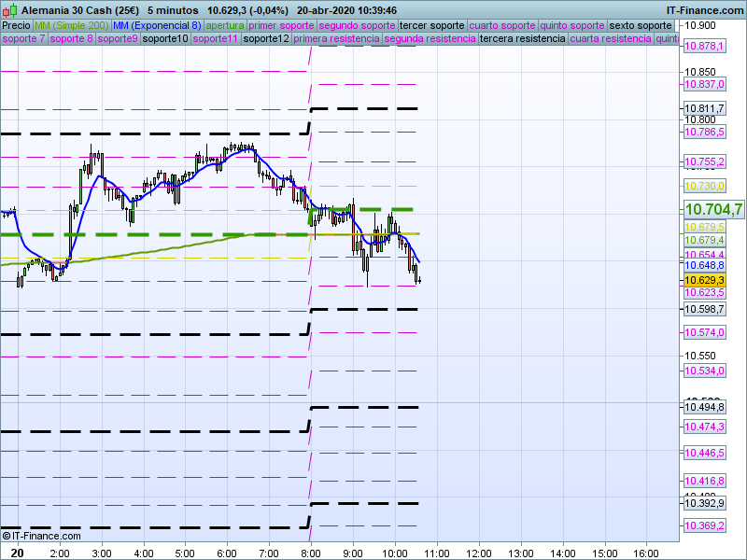Open the MM (Exponencial 8) indicator label

[x=150, y=25]
